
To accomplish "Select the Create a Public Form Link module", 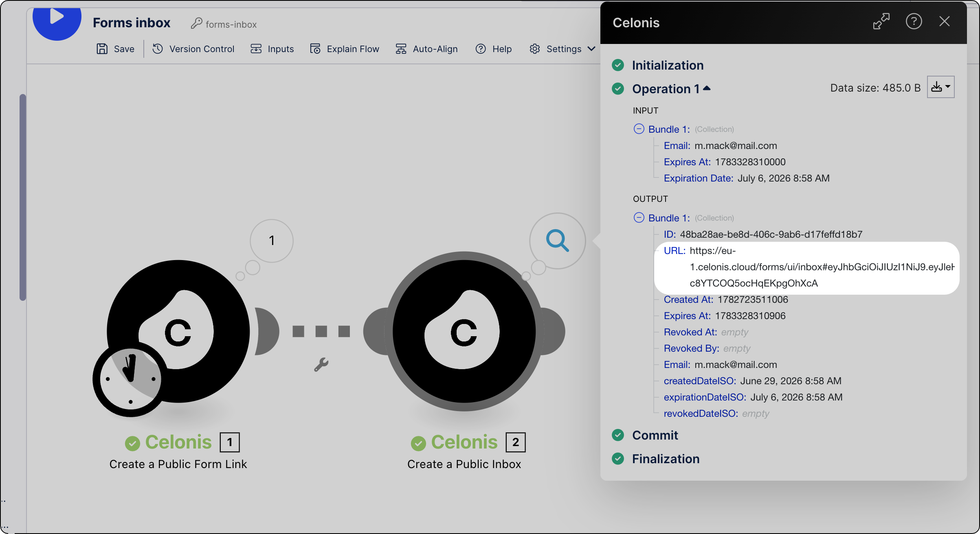I will coord(178,331).
